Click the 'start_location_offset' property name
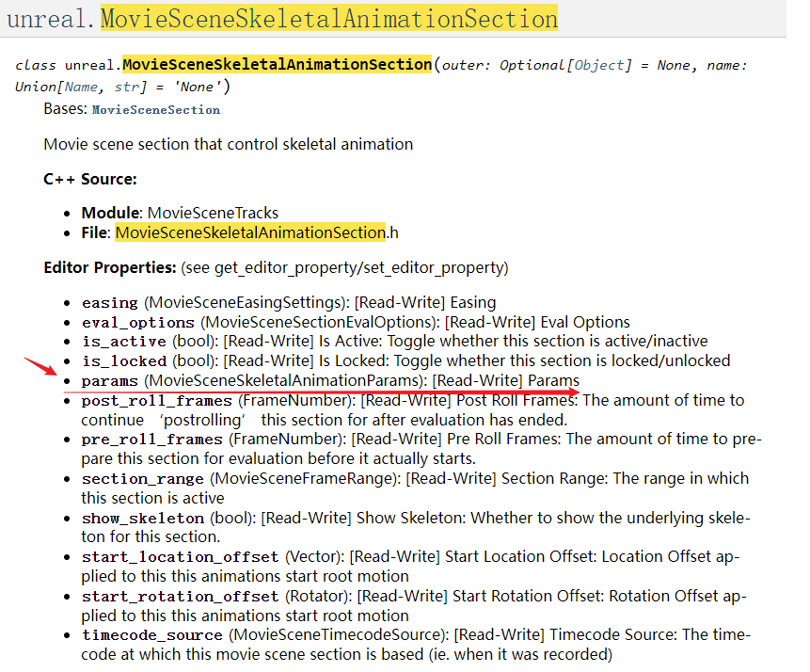 pos(179,557)
